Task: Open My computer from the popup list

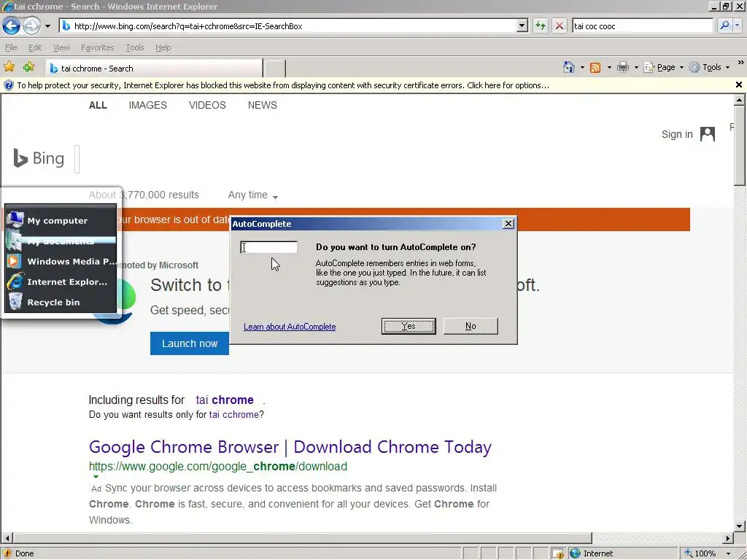Action: tap(61, 220)
